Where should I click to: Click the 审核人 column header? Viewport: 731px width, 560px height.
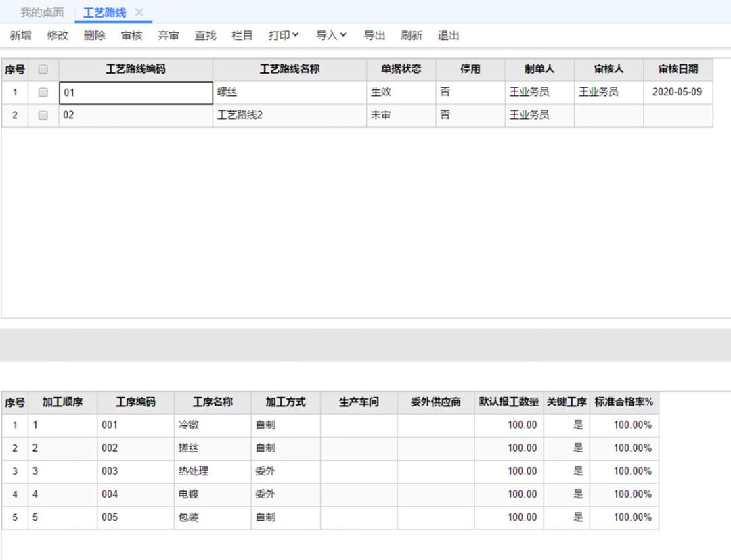(609, 70)
